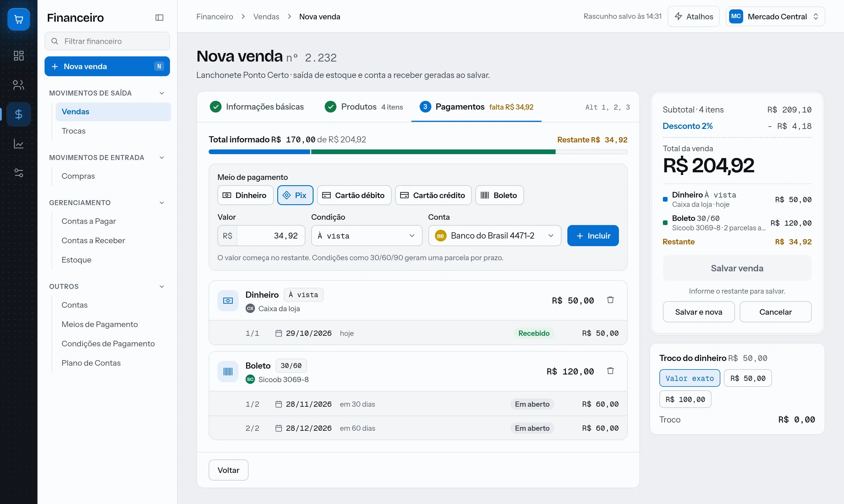Select Dinheiro payment method

[245, 195]
